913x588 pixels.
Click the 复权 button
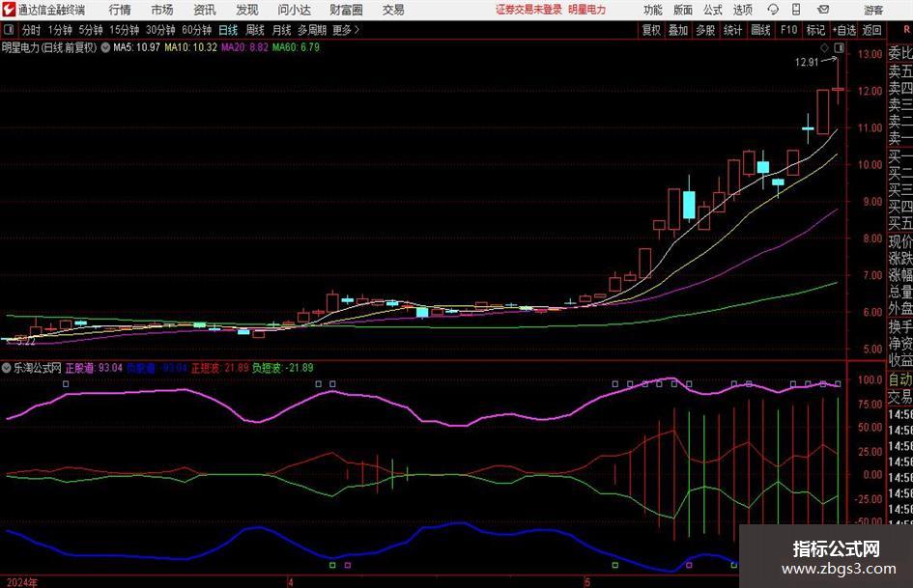[651, 30]
